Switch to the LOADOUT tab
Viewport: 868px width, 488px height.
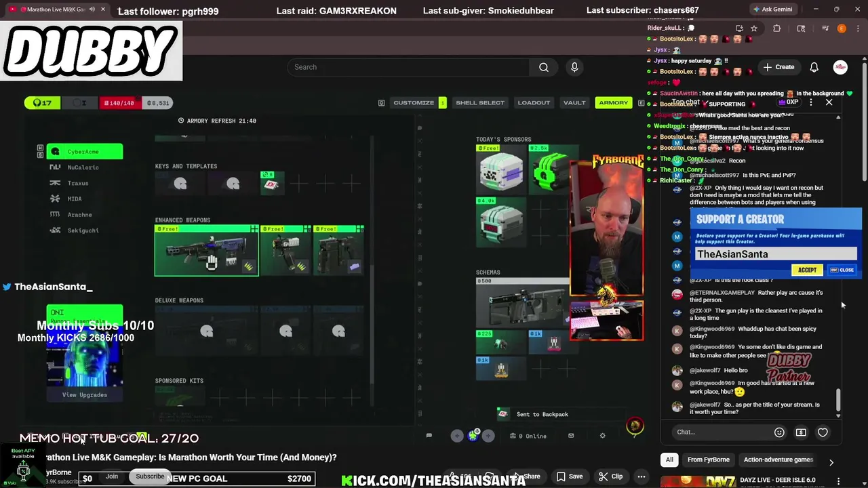[534, 102]
